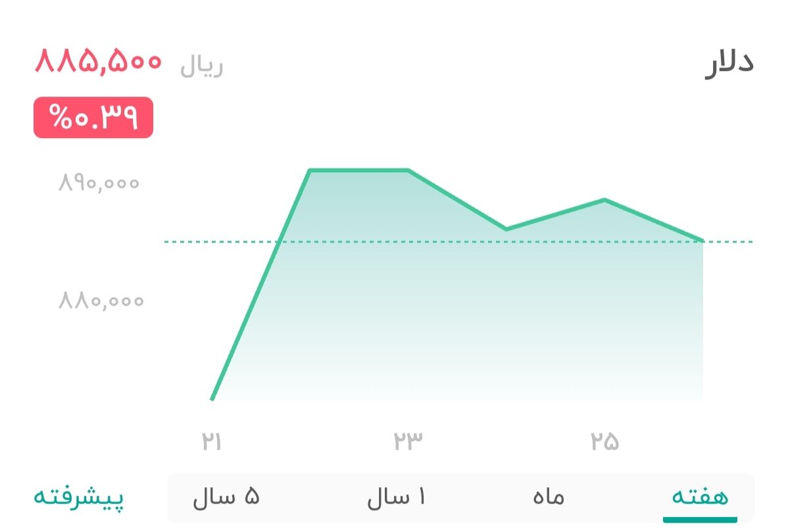Click the green underline of the active هفته tab
The image size is (788, 532).
(701, 518)
